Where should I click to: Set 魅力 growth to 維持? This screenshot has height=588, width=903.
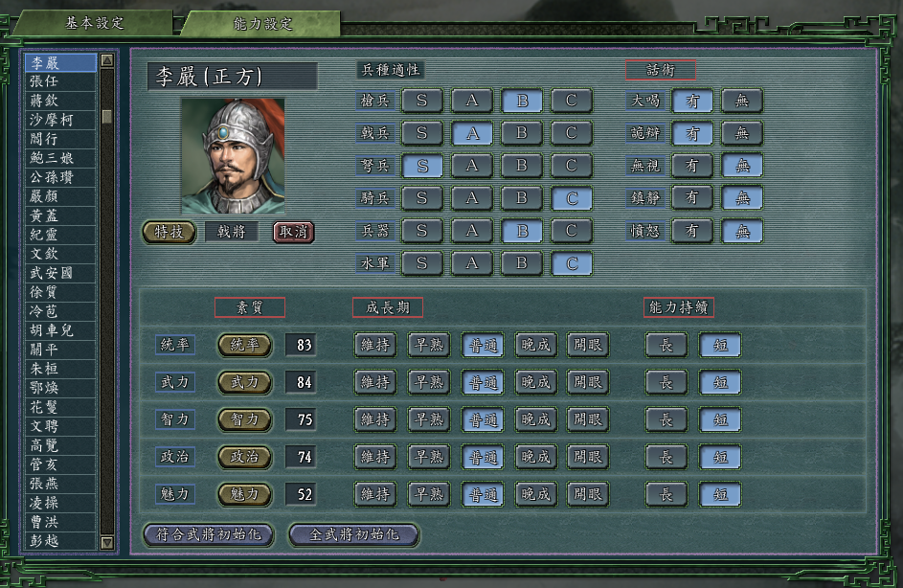375,494
